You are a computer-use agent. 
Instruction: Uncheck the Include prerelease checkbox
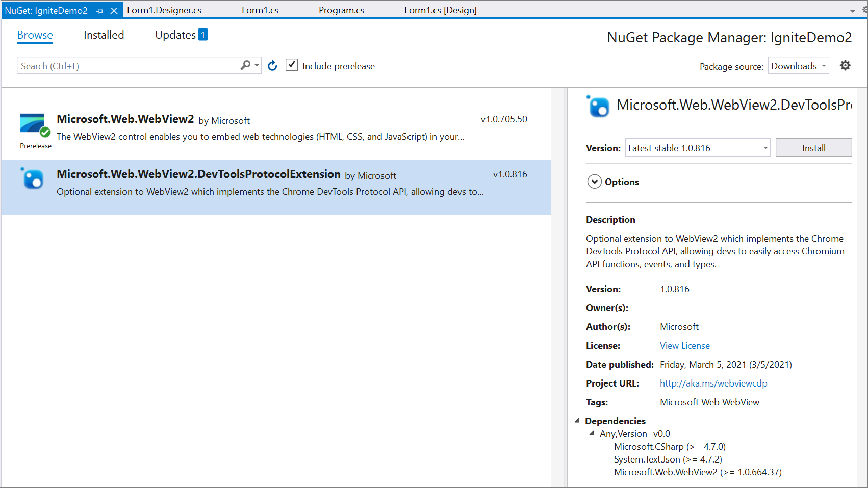point(291,65)
